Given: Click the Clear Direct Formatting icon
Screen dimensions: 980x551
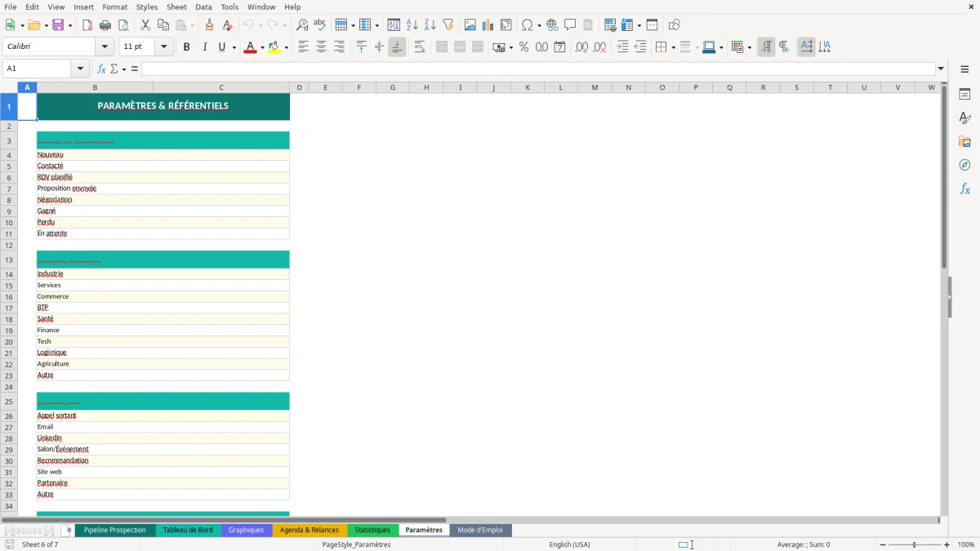Looking at the screenshot, I should tap(228, 25).
